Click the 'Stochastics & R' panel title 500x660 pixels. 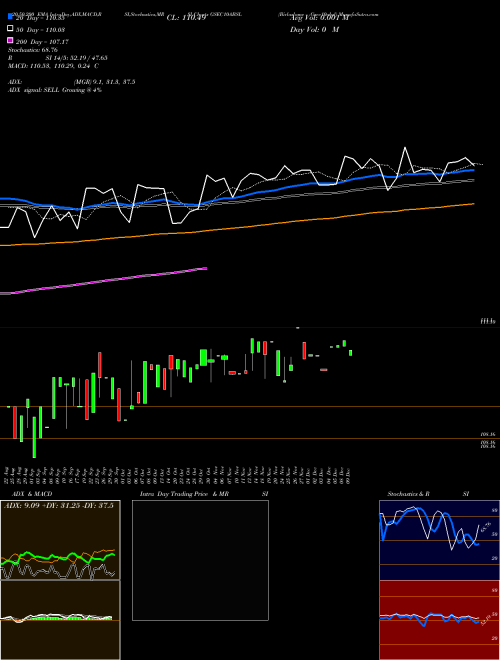[408, 494]
